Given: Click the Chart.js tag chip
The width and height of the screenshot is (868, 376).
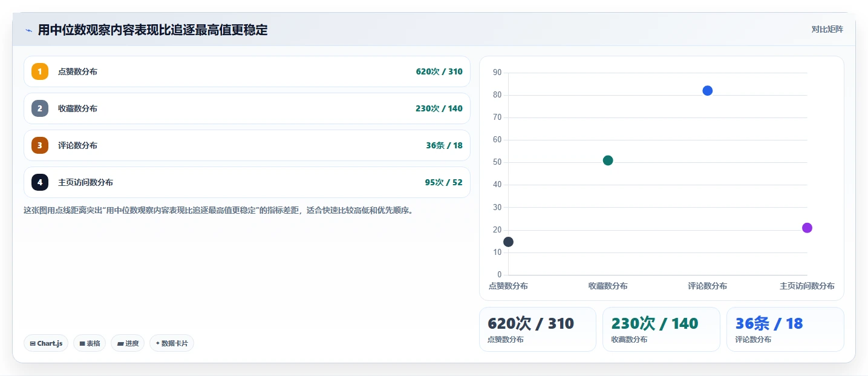Looking at the screenshot, I should pos(46,343).
